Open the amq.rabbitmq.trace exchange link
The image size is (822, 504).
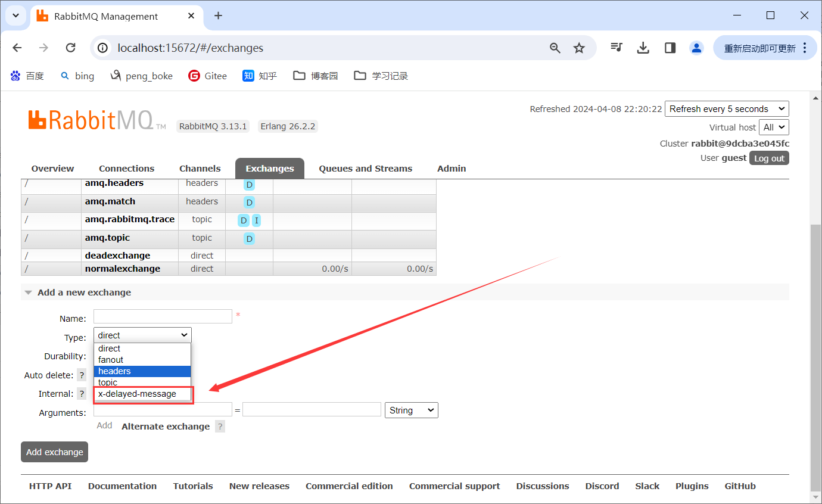pos(130,219)
